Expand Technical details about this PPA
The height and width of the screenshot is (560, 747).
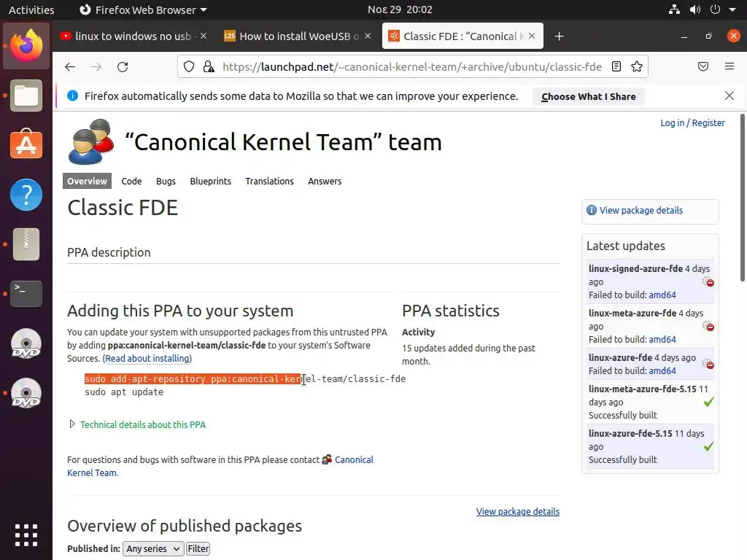(142, 424)
